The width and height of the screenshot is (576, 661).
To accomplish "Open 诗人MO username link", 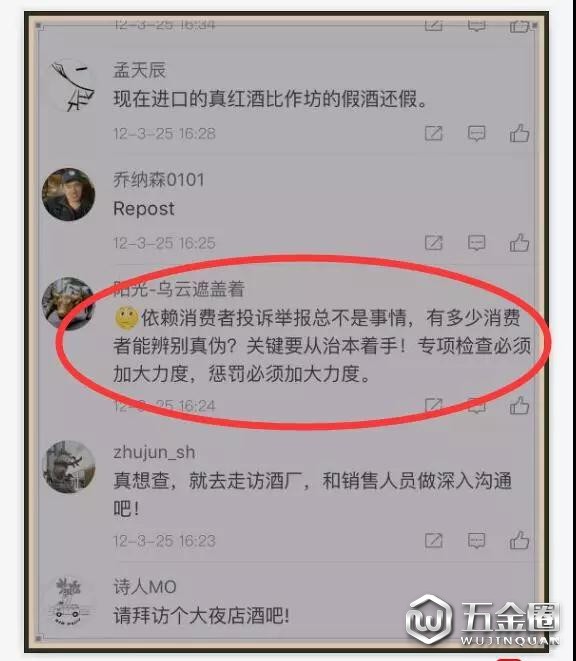I will click(x=145, y=587).
